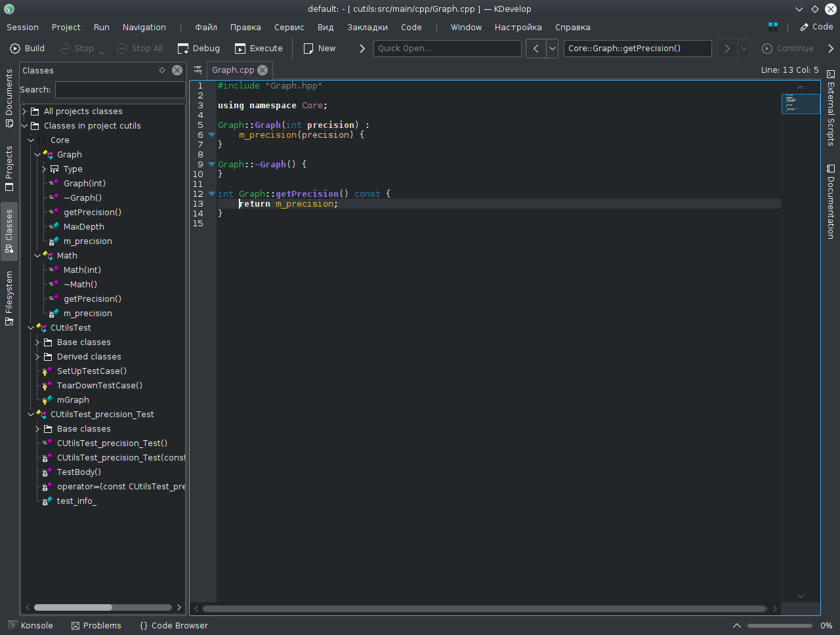This screenshot has height=635, width=840.
Task: Expand Derived classes under CUtilsTest
Action: tap(37, 357)
